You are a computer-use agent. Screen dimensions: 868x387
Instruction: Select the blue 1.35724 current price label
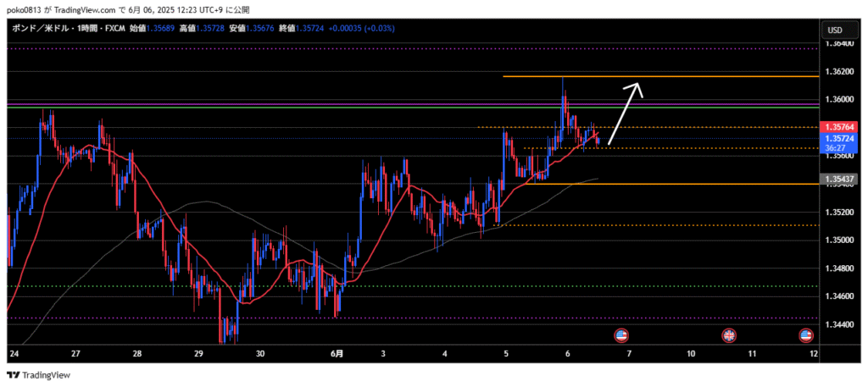tap(840, 137)
